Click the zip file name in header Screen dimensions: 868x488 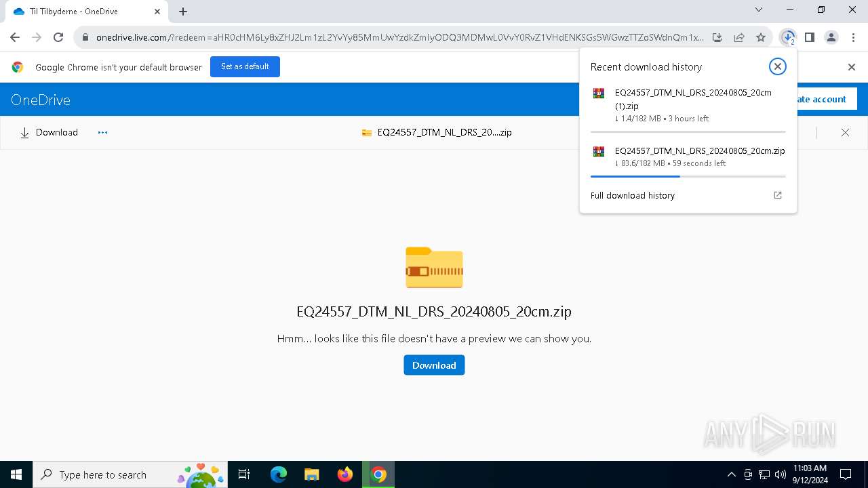[x=444, y=132]
